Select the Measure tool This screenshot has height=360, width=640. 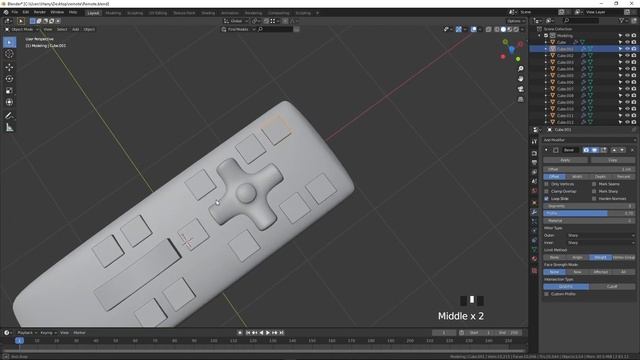9,128
